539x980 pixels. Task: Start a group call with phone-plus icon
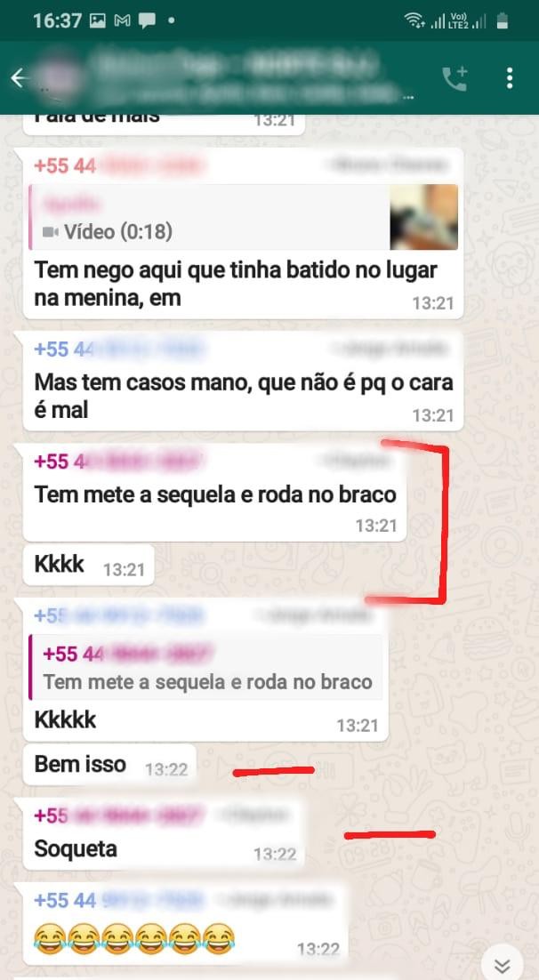coord(455,79)
